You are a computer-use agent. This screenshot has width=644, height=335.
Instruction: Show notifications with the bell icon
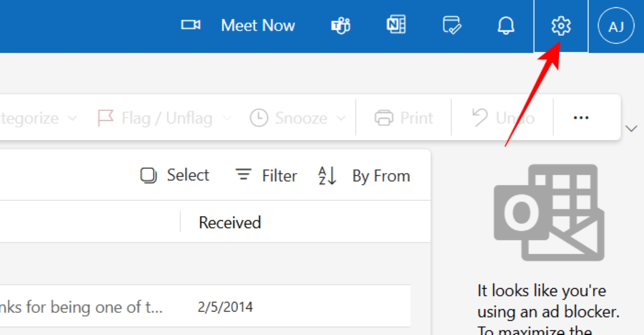coord(506,26)
